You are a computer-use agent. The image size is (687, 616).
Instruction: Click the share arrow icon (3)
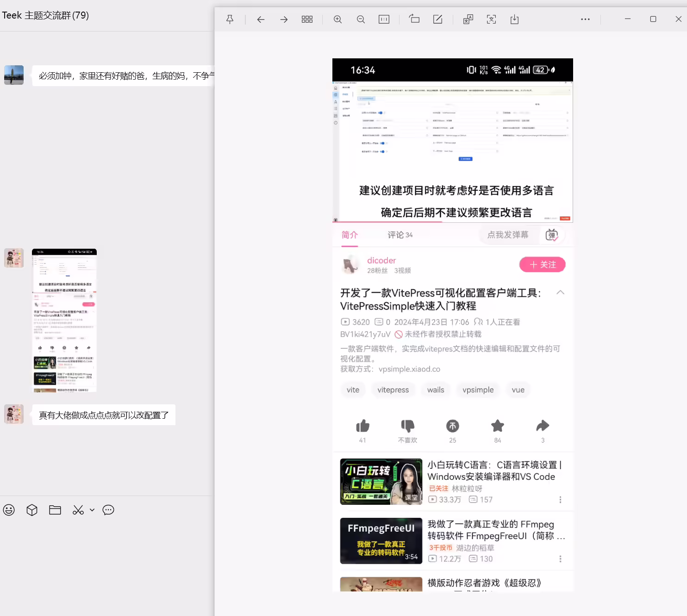click(543, 426)
